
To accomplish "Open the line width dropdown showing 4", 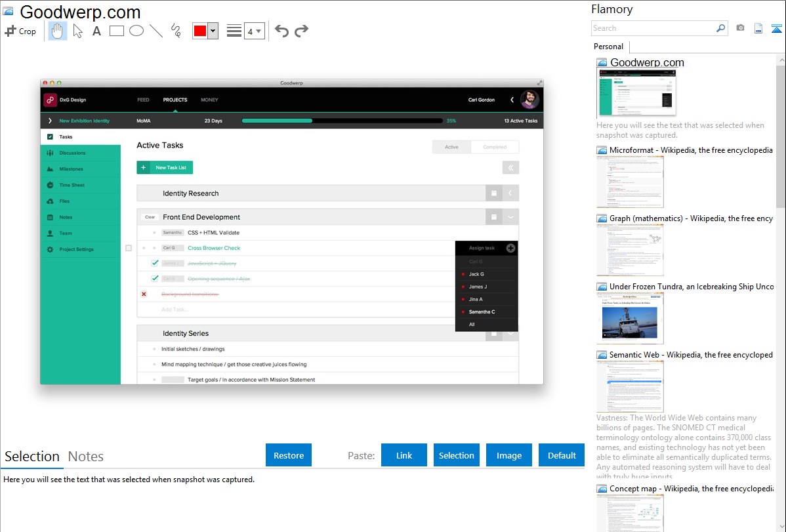I will point(254,31).
